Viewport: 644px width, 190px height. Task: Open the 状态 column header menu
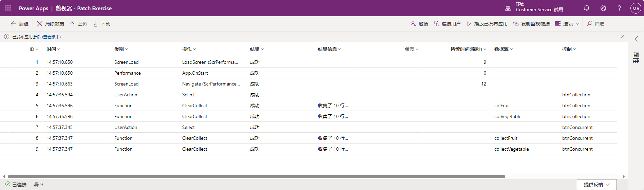pyautogui.click(x=412, y=49)
